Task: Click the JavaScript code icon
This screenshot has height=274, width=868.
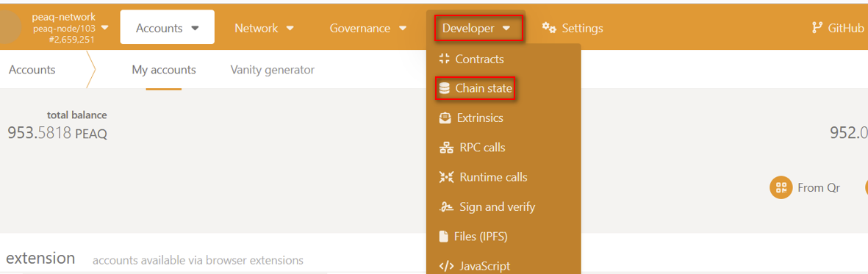Action: 446,266
